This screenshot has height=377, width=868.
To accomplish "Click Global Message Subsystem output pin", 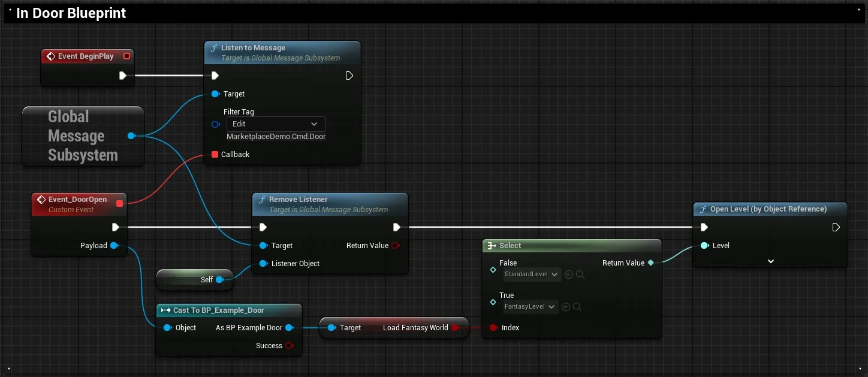I will [x=131, y=136].
